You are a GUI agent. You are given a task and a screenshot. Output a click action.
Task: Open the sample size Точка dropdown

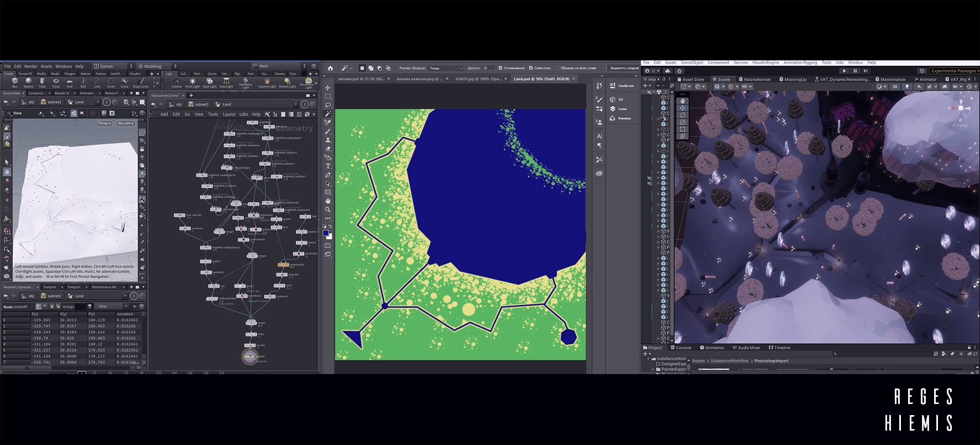(446, 68)
